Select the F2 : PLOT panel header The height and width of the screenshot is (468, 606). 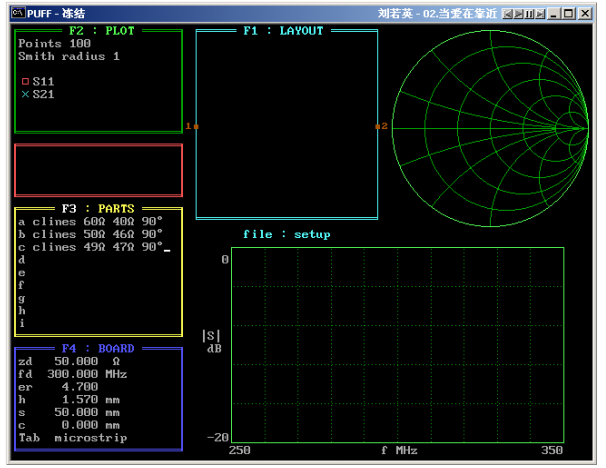(102, 31)
